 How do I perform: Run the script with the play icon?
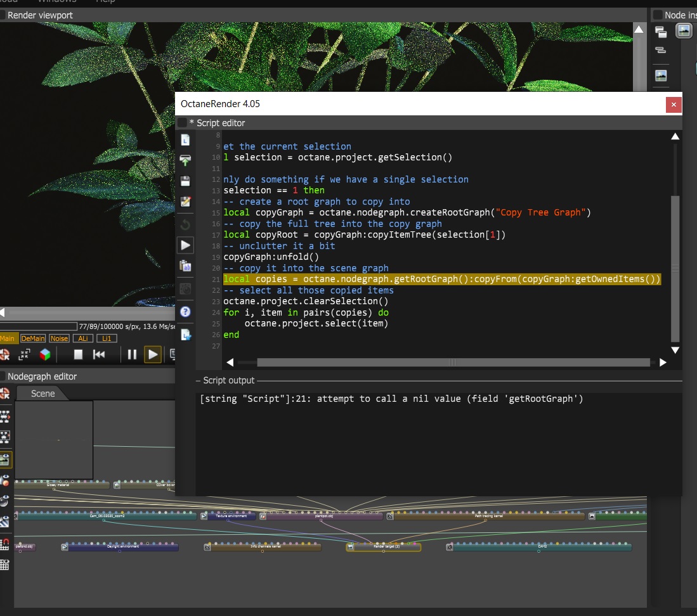tap(185, 245)
